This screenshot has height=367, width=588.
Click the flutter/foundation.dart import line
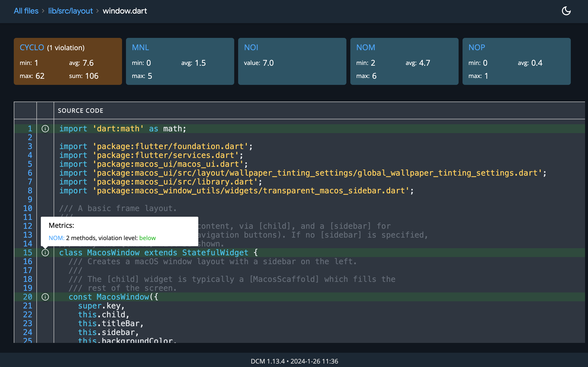click(156, 146)
